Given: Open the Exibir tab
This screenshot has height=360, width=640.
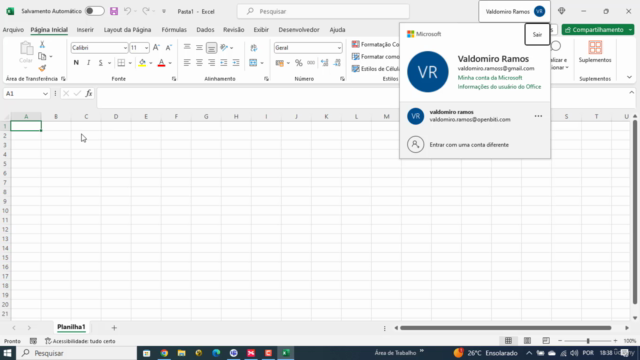Looking at the screenshot, I should 261,30.
